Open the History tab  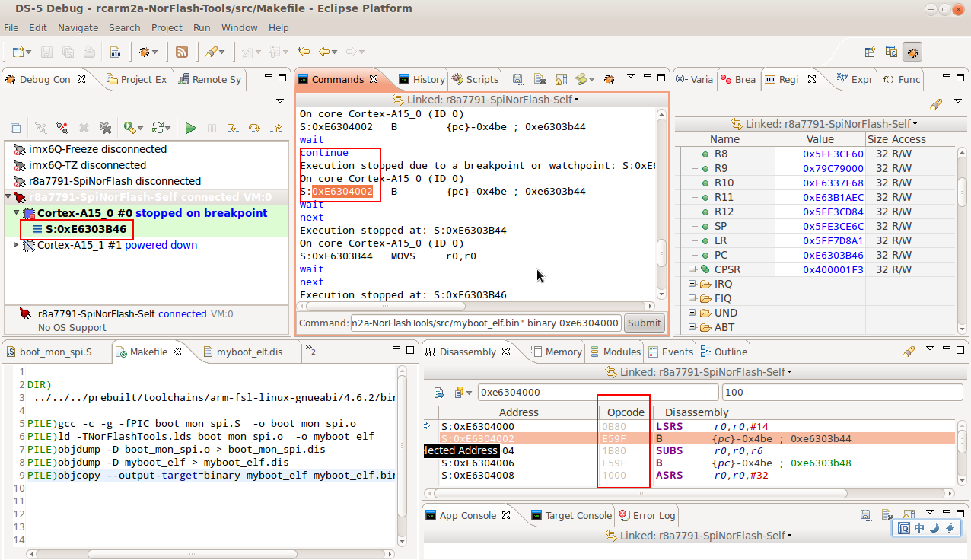(x=422, y=79)
